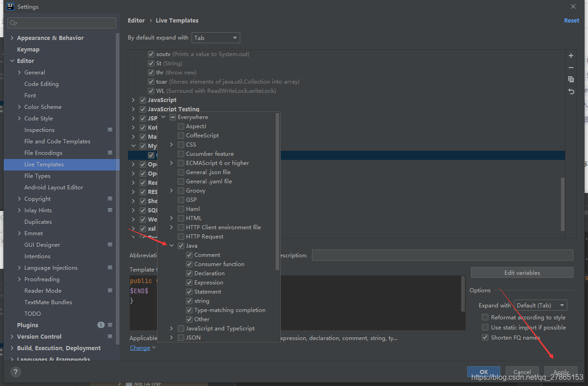Image resolution: width=588 pixels, height=386 pixels.
Task: Restore deleted defaults with revert arrow icon
Action: click(x=571, y=91)
